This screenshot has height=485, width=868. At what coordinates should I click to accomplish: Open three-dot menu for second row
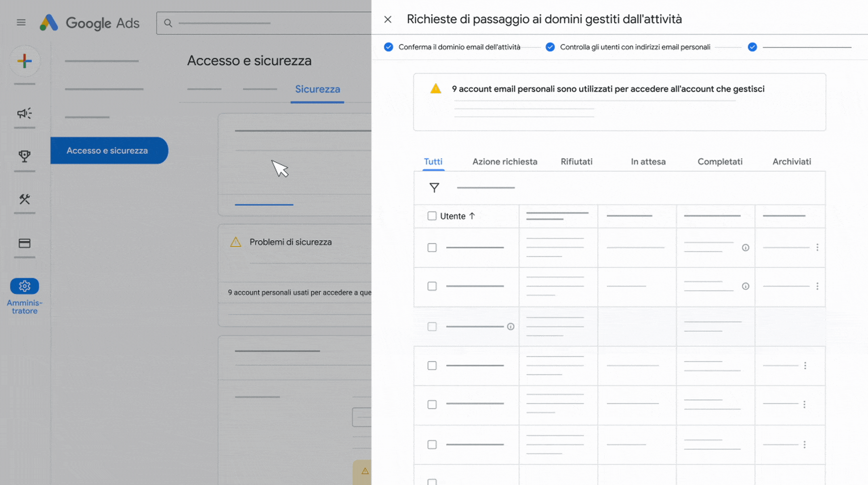(817, 286)
